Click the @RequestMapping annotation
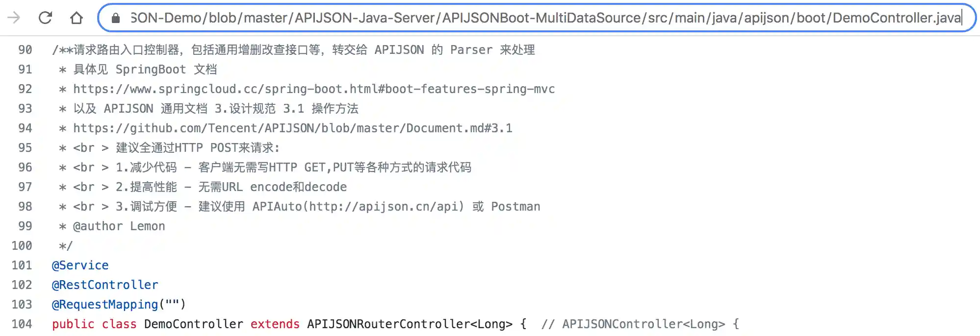 [x=105, y=305]
